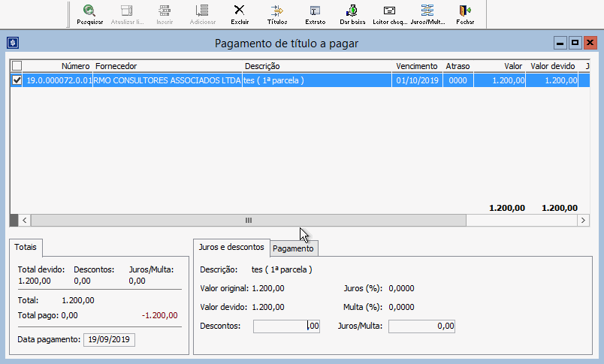This screenshot has width=604, height=364.
Task: Click the Descontos input field
Action: click(286, 326)
